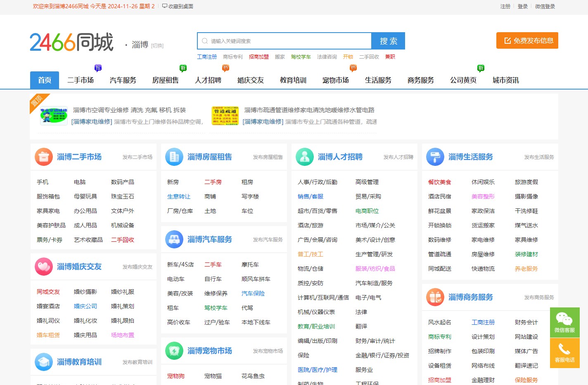Click the 顺风车拼车 category link
588x385 pixels.
click(x=256, y=279)
